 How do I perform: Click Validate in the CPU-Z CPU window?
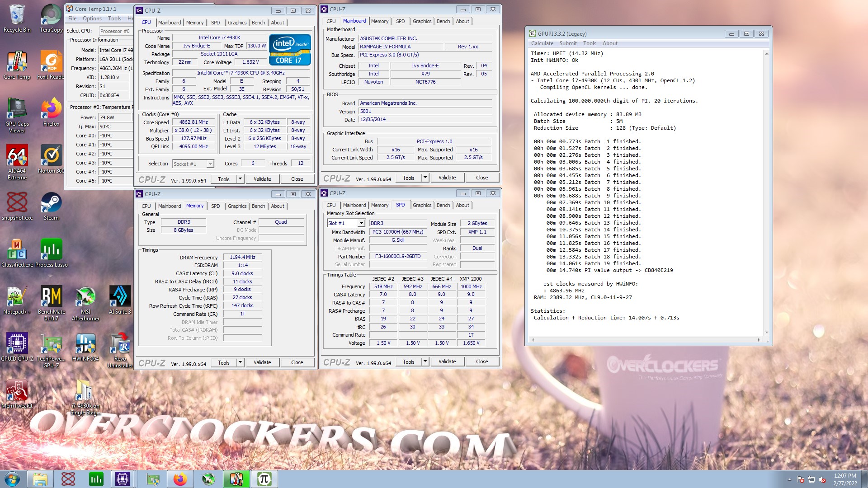pos(262,179)
